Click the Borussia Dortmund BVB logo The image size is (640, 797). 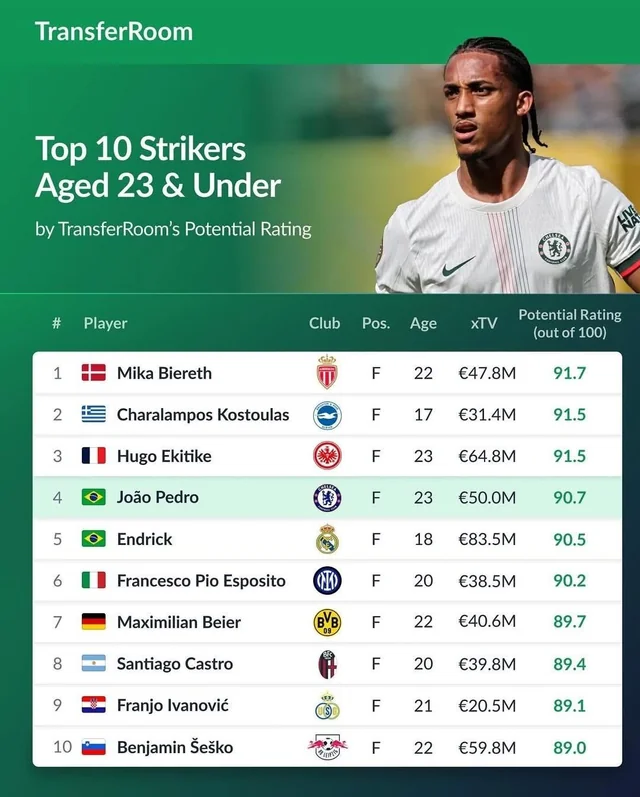tap(327, 622)
